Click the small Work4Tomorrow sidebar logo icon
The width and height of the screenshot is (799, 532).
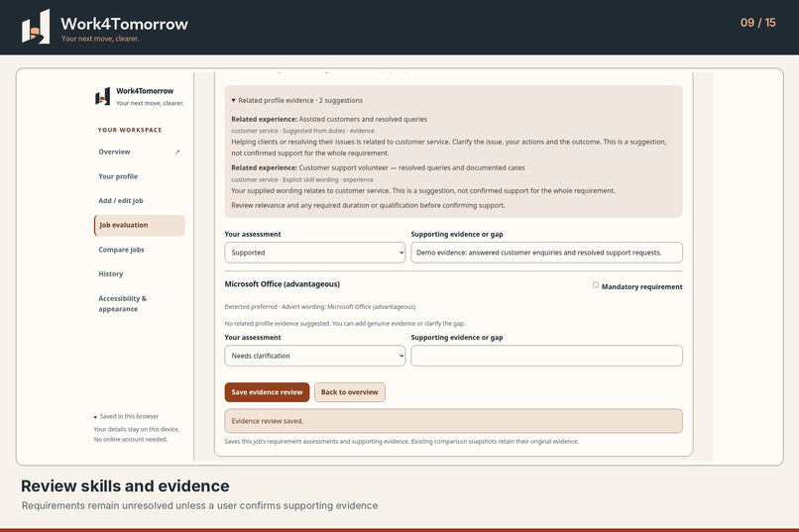click(x=102, y=96)
